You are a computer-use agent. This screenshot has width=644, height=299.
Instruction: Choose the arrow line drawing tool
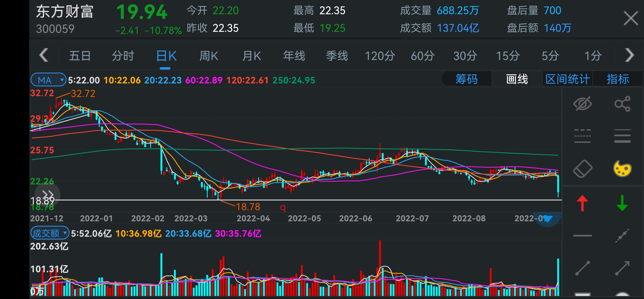(x=622, y=268)
